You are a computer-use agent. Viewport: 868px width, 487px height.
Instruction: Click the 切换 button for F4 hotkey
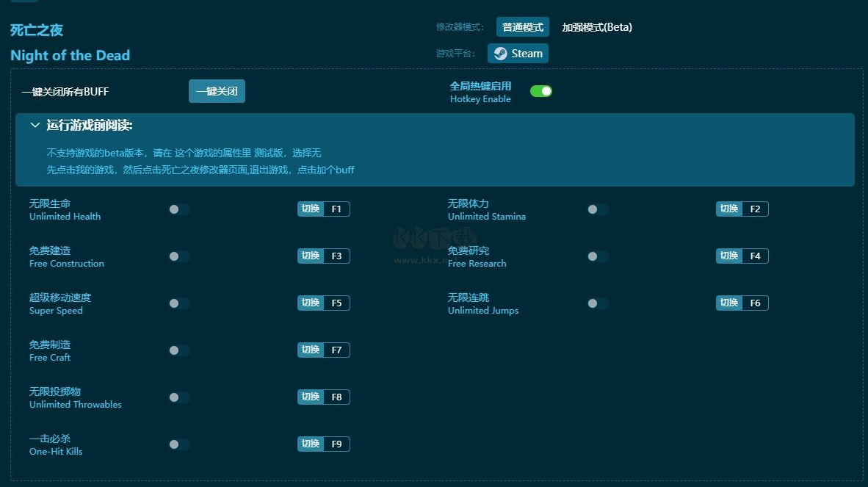[x=729, y=256]
